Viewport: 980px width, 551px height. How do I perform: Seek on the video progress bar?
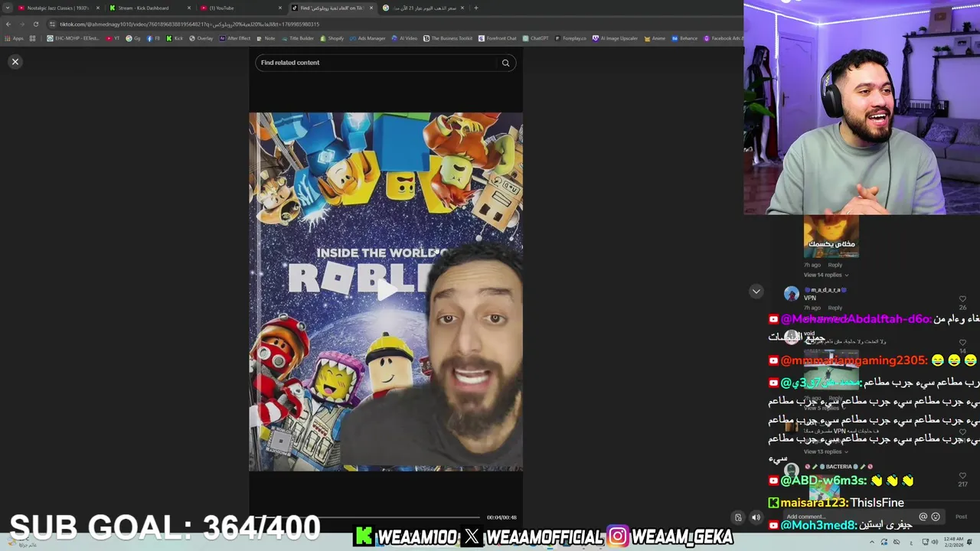[367, 517]
